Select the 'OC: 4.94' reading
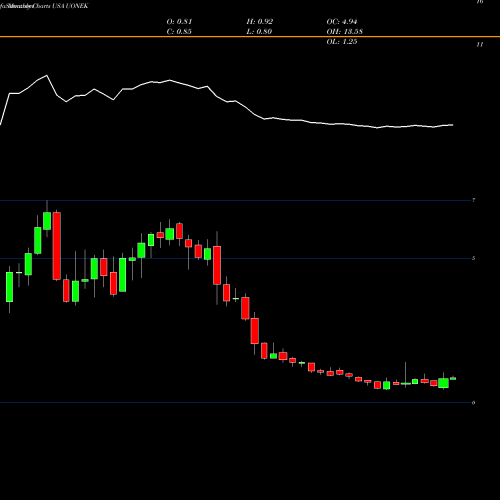 tap(342, 22)
